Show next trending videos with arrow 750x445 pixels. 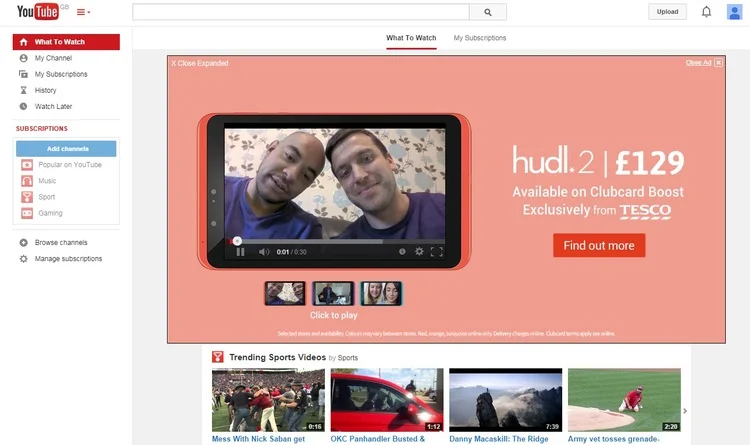click(685, 411)
